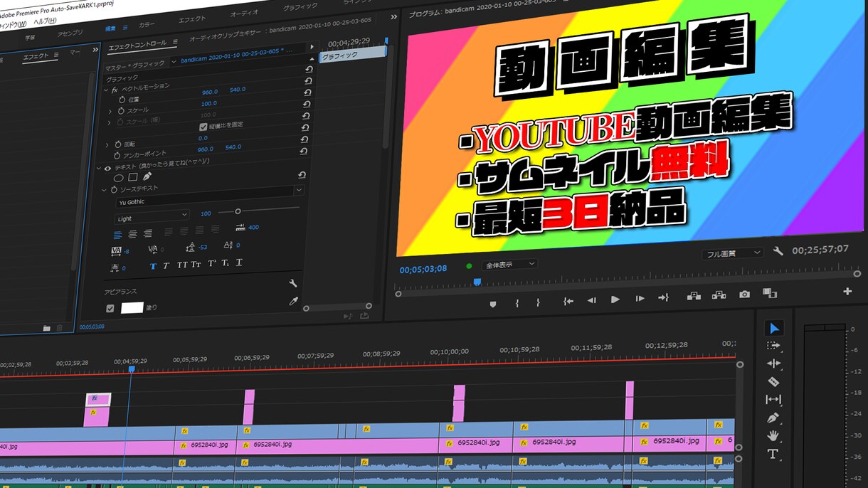Go to In point in Program monitor
The image size is (868, 488).
pyautogui.click(x=568, y=301)
